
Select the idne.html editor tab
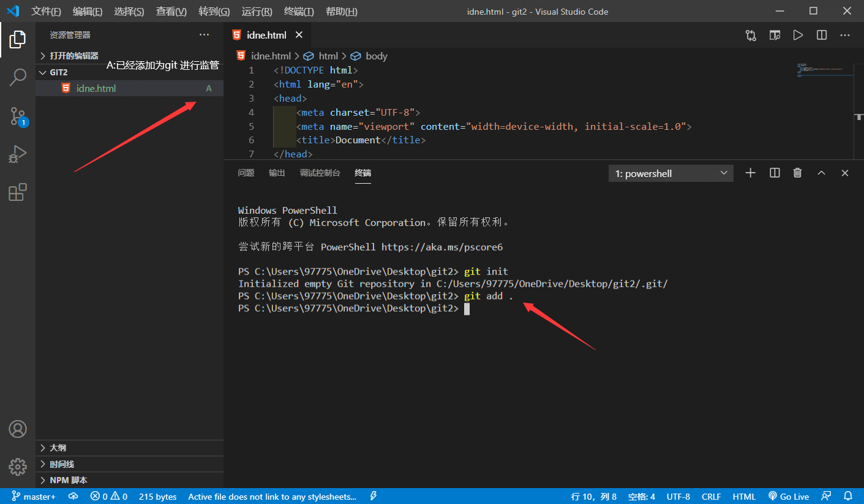pos(268,35)
